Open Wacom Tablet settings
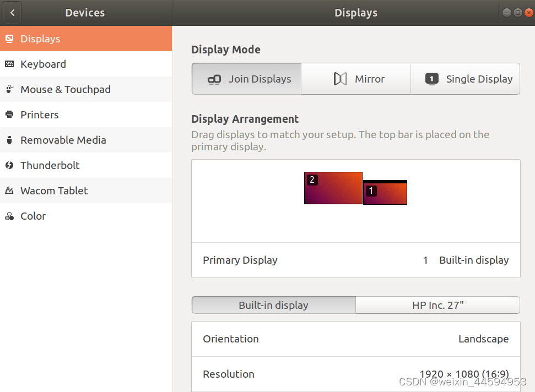Image resolution: width=535 pixels, height=392 pixels. [x=86, y=190]
